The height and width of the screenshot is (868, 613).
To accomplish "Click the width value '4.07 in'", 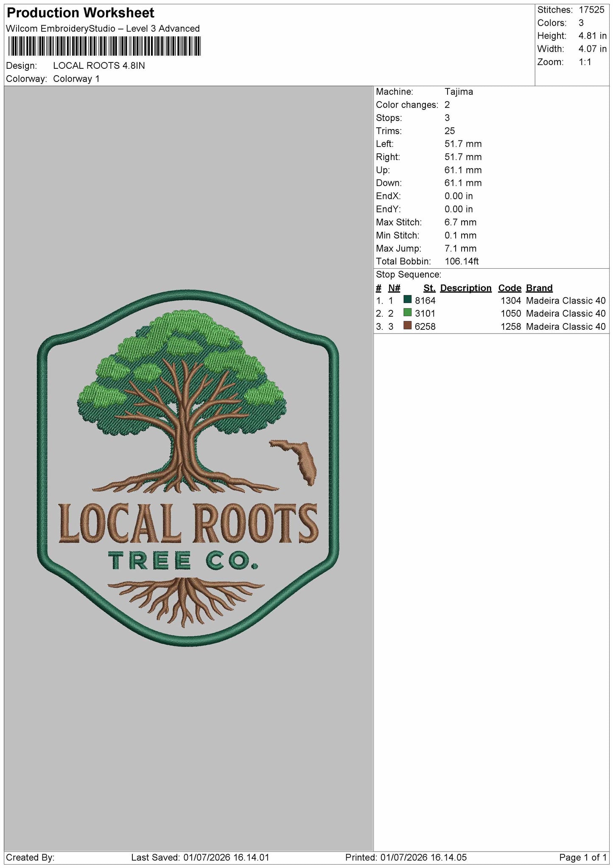I will 592,49.
